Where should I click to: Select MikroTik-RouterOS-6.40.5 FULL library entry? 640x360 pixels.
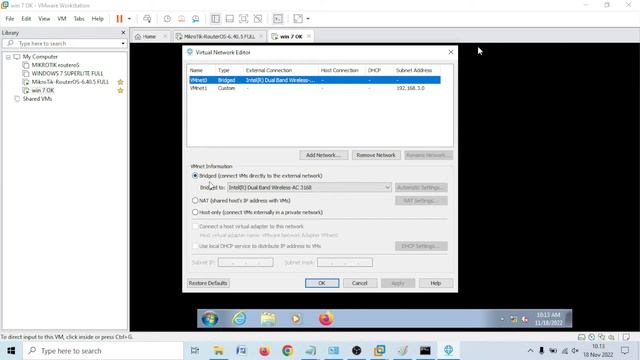coord(70,82)
